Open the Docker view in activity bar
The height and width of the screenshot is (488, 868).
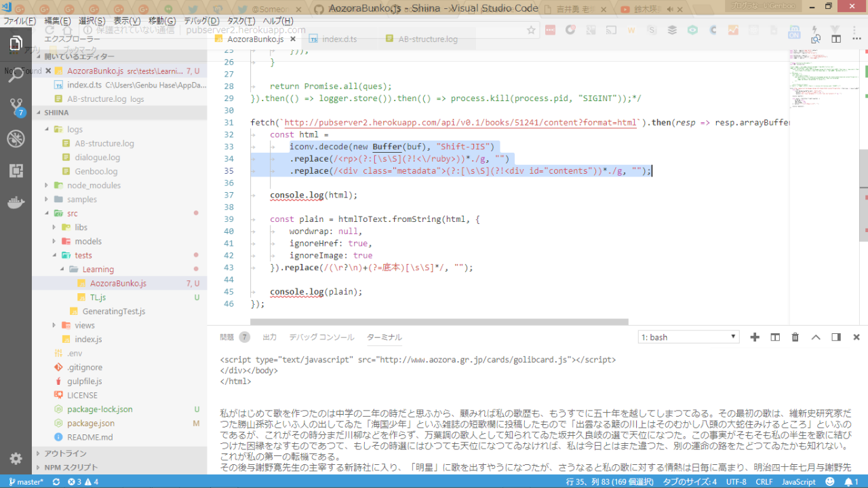(16, 203)
